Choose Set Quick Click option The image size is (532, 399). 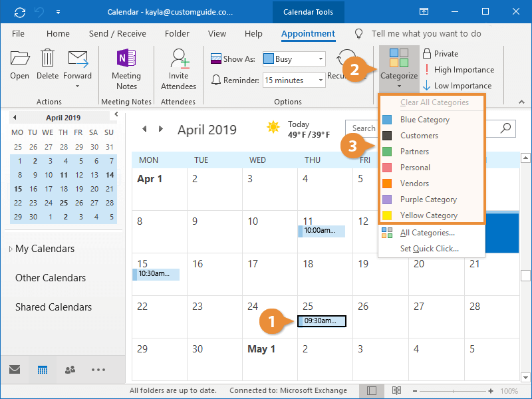coord(432,249)
